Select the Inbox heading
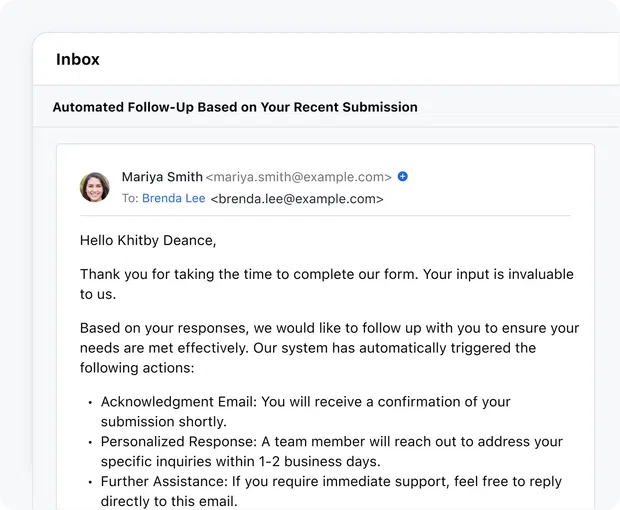The image size is (620, 510). point(78,59)
